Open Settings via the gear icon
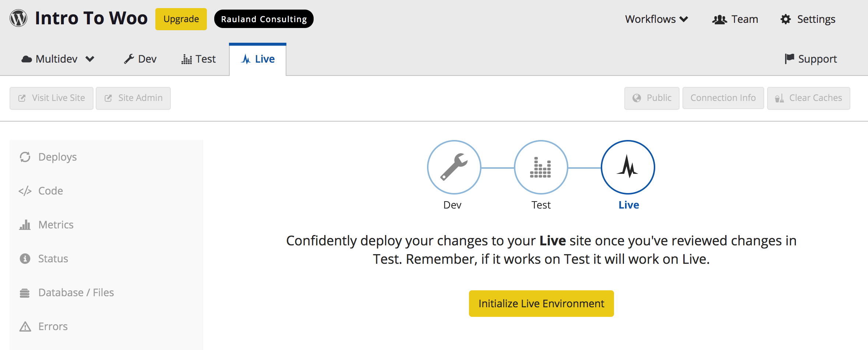Screen dimensions: 868x350 click(x=785, y=19)
